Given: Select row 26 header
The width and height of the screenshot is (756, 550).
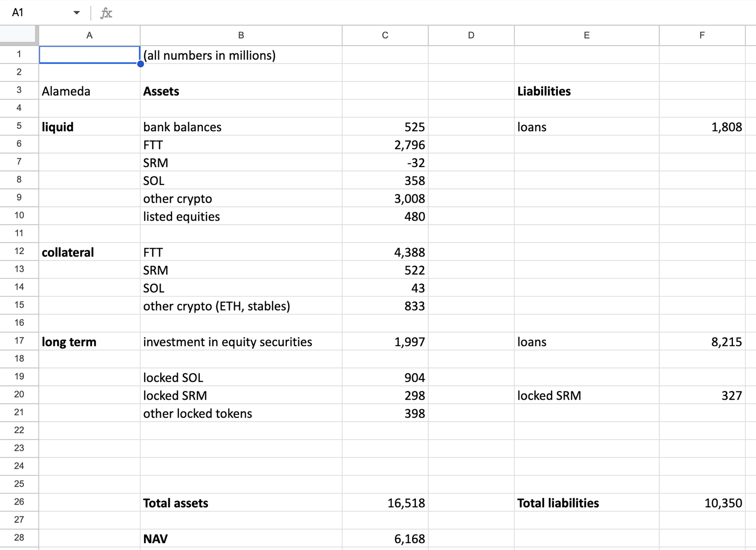Looking at the screenshot, I should [19, 502].
